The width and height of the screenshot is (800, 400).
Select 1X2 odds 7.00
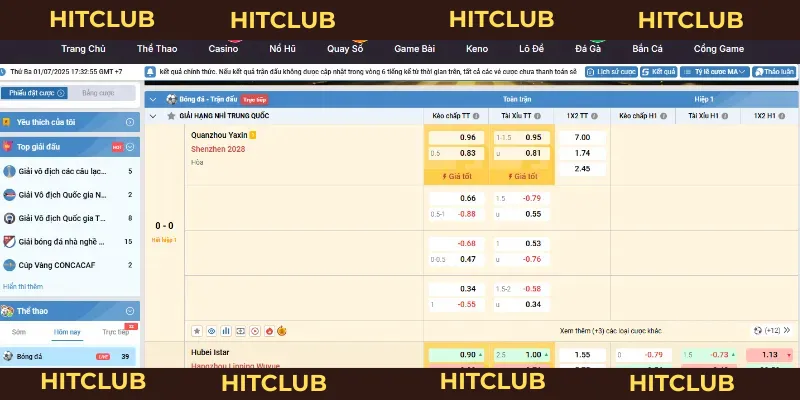(582, 137)
